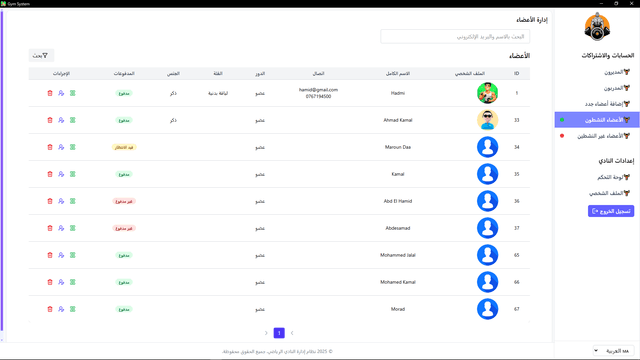Click the تسجيل الخروج logout button
The width and height of the screenshot is (640, 360).
point(611,211)
